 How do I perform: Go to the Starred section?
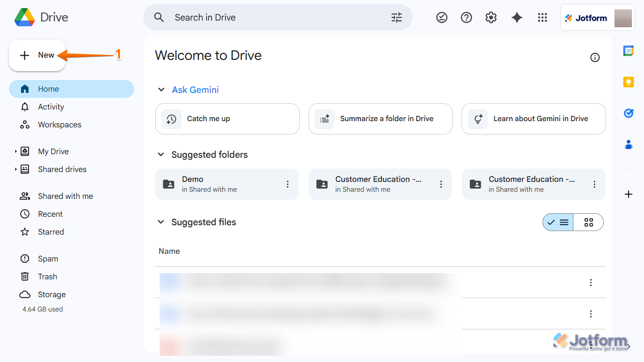click(x=51, y=232)
